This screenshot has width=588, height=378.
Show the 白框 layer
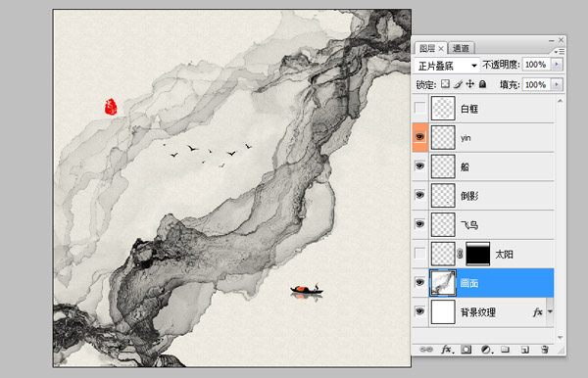(x=420, y=109)
